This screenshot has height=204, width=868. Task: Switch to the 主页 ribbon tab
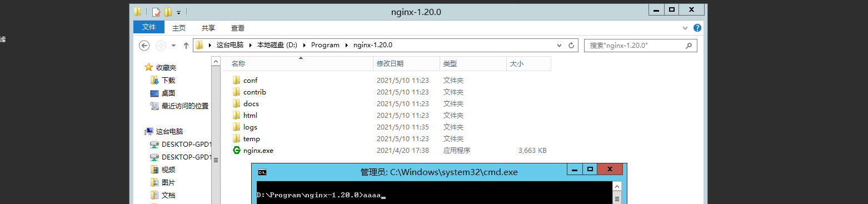179,28
